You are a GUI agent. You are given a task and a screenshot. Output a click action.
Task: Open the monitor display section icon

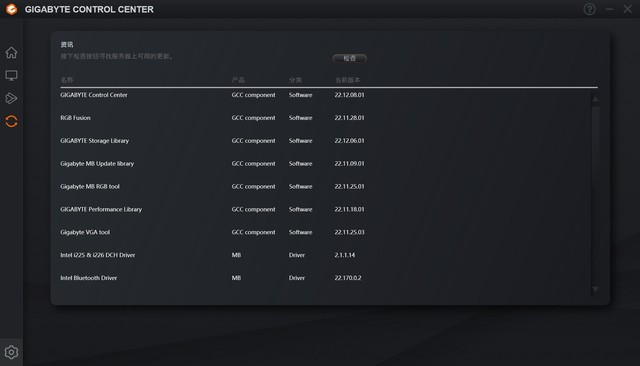(x=11, y=75)
